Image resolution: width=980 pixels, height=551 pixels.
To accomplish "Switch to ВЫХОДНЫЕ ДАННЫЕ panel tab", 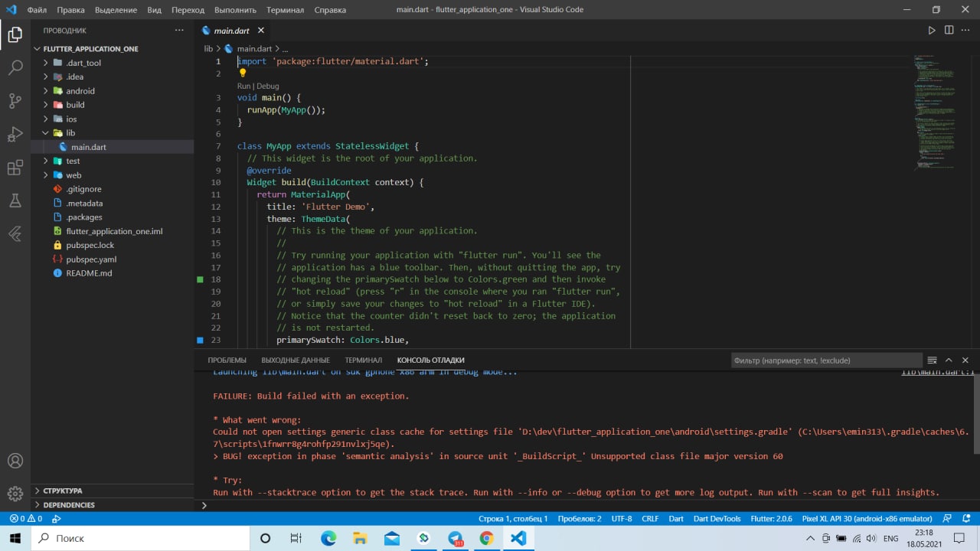I will coord(296,360).
